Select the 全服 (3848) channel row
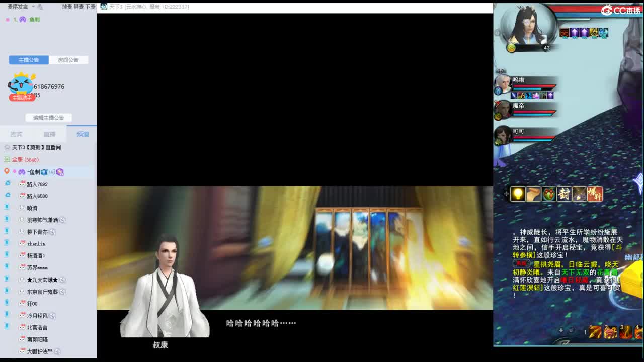The width and height of the screenshot is (644, 362). pyautogui.click(x=25, y=159)
